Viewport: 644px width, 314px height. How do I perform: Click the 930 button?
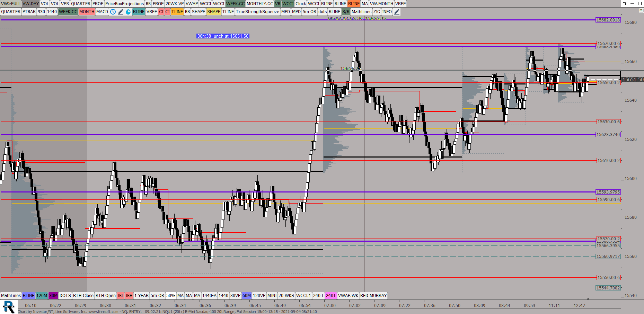(41, 12)
